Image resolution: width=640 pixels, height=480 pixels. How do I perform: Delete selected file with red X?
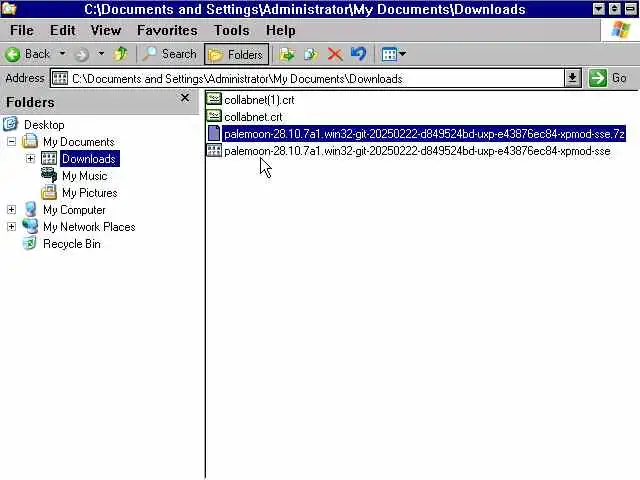[x=335, y=54]
